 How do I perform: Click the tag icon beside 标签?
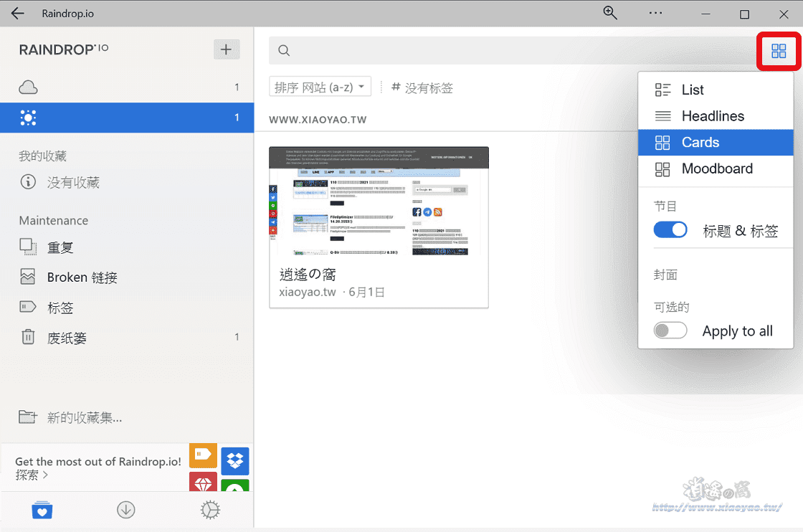click(28, 307)
